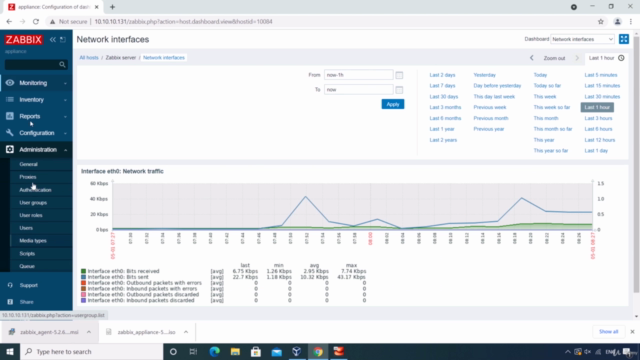Open the From date calendar picker
Viewport: 640px width, 360px height.
(399, 75)
